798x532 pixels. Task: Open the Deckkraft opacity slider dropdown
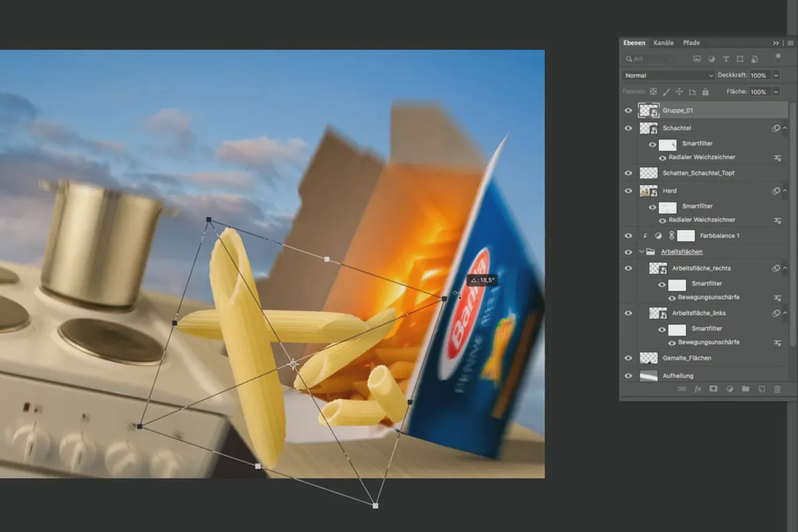(776, 75)
